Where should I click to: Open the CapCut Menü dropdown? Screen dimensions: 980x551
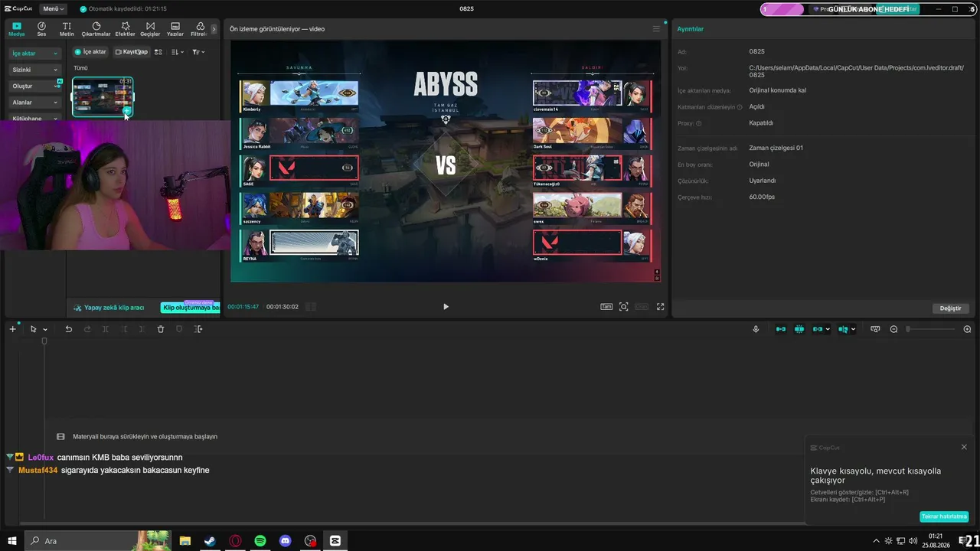[x=53, y=9]
